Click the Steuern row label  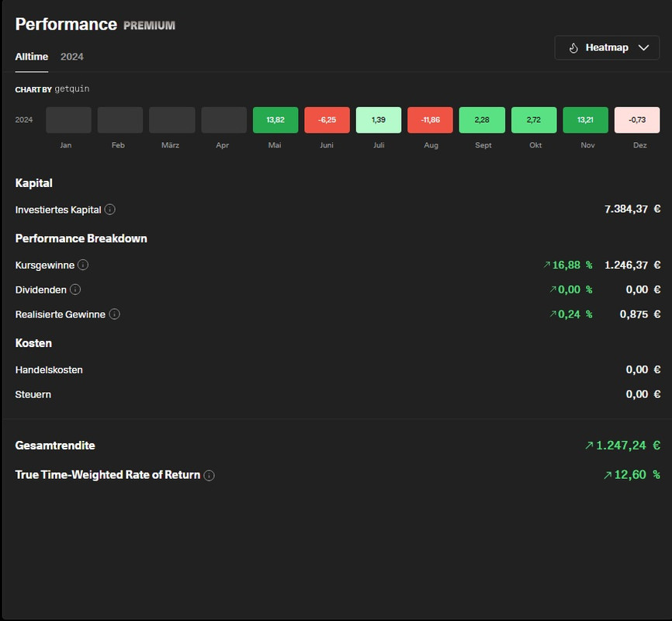tap(33, 394)
